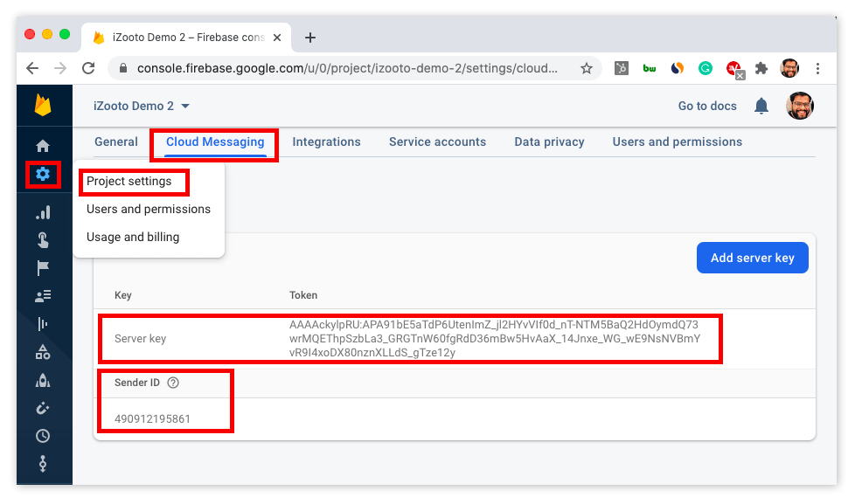Image resolution: width=855 pixels, height=504 pixels.
Task: Open notifications bell icon
Action: 761,106
